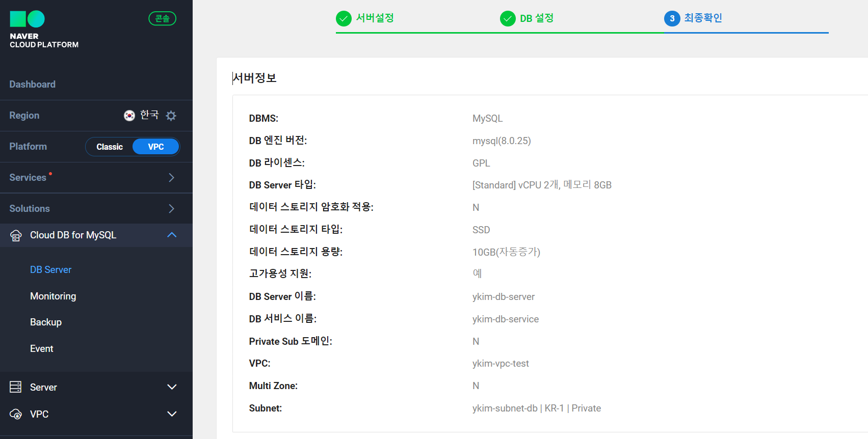Go to 서버설정 step
868x439 pixels.
pos(375,18)
